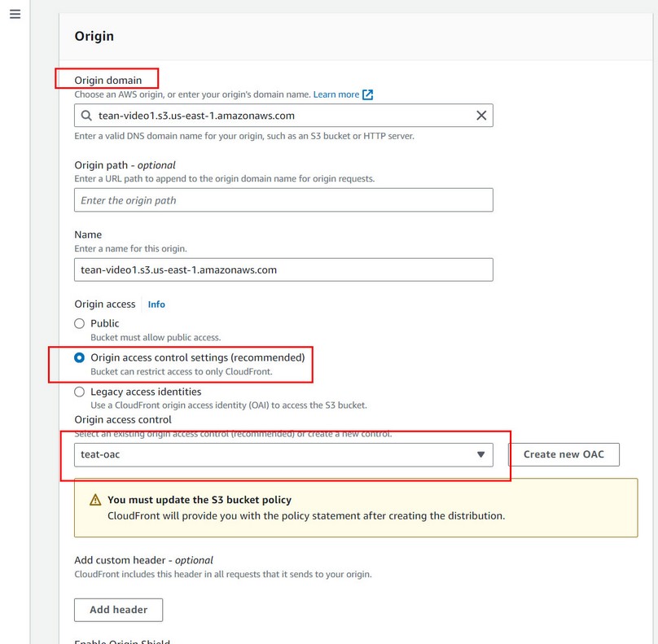Open the hamburger navigation menu
The image size is (658, 644).
click(x=15, y=15)
